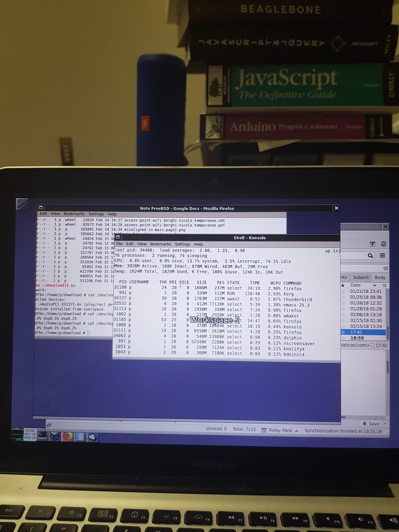Screen dimensions: 399x532
Task: Select the bold 18:59 unread message
Action: pos(357,338)
